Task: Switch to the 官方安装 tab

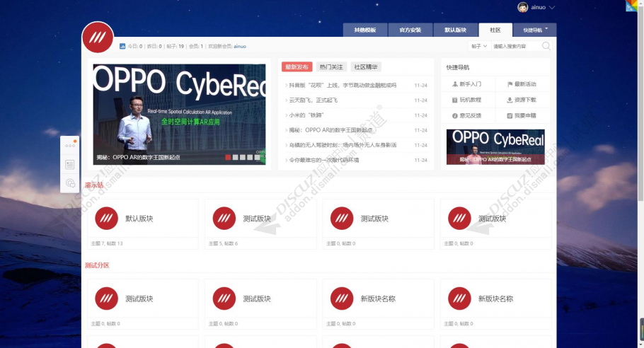Action: click(x=410, y=30)
